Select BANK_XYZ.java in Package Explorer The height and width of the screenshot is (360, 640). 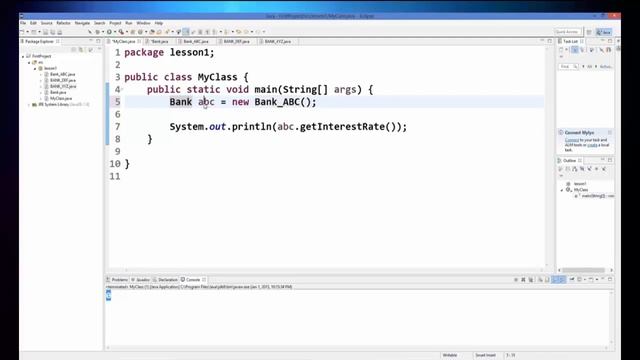pyautogui.click(x=63, y=87)
